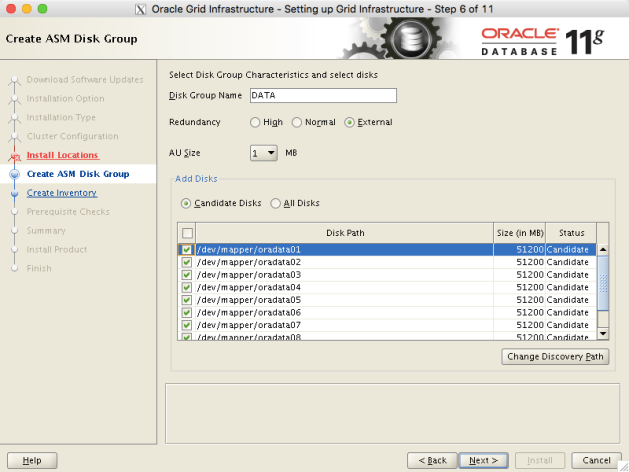Click the Change Discovery Path button

click(x=555, y=357)
